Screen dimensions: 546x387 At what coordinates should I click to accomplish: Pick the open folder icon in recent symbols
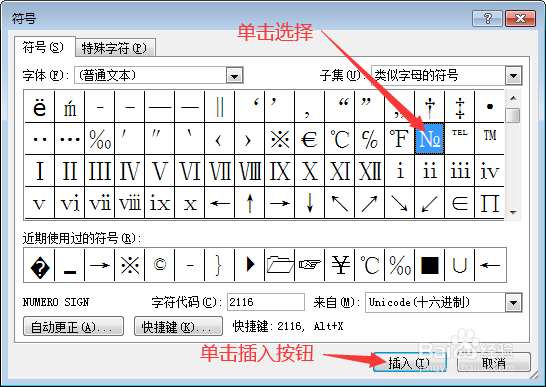[x=279, y=265]
